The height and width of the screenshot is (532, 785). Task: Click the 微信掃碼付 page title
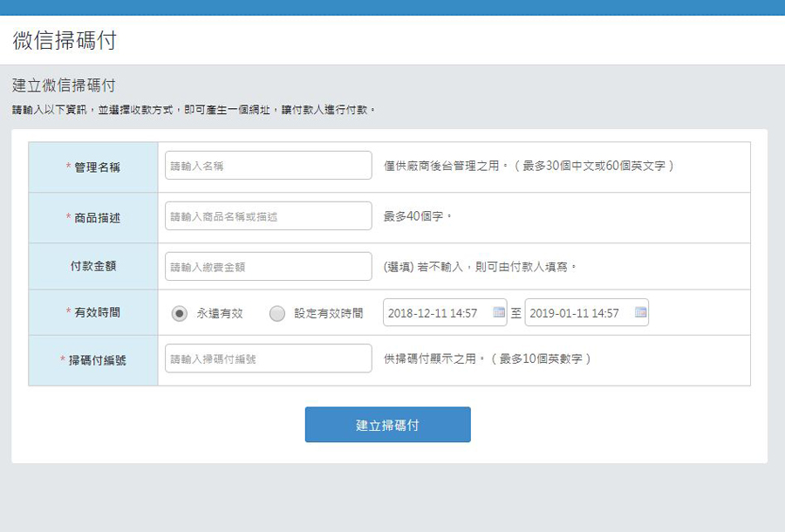(x=65, y=40)
